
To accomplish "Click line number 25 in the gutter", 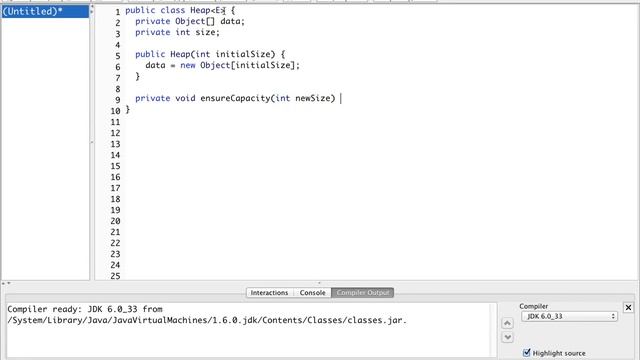I will coord(115,276).
